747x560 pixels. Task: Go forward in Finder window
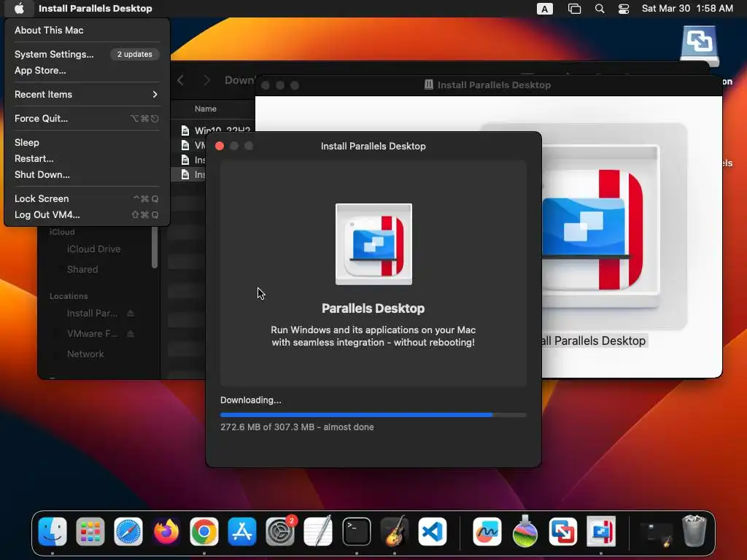206,80
